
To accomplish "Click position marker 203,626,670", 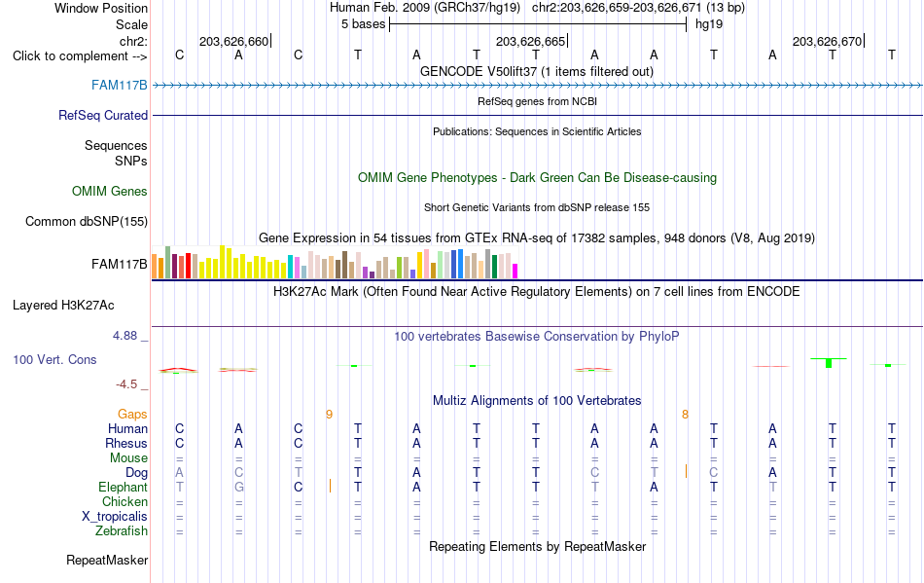I will (828, 41).
